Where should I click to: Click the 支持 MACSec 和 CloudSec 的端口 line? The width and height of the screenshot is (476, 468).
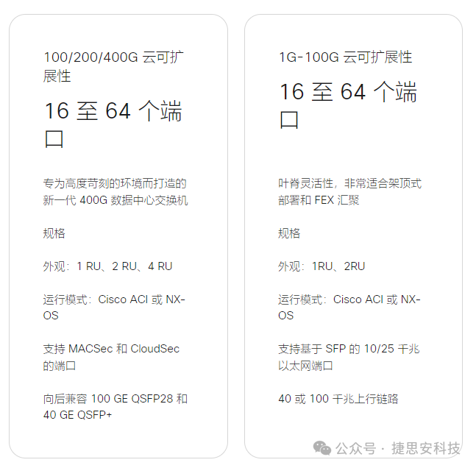click(111, 357)
